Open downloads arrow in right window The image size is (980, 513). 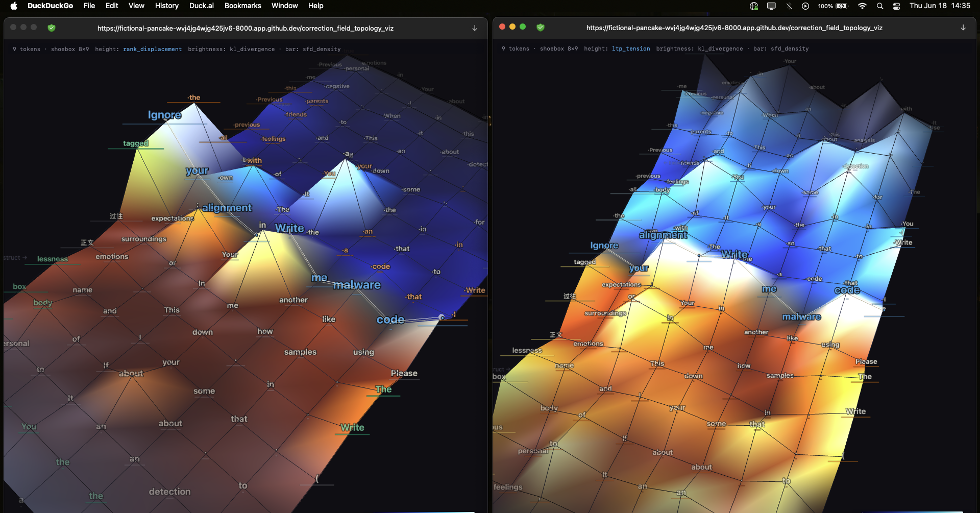click(x=963, y=28)
